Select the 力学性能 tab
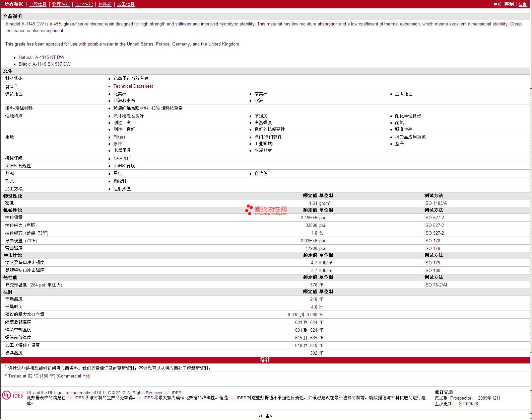Image resolution: width=532 pixels, height=420 pixels. pos(84,4)
